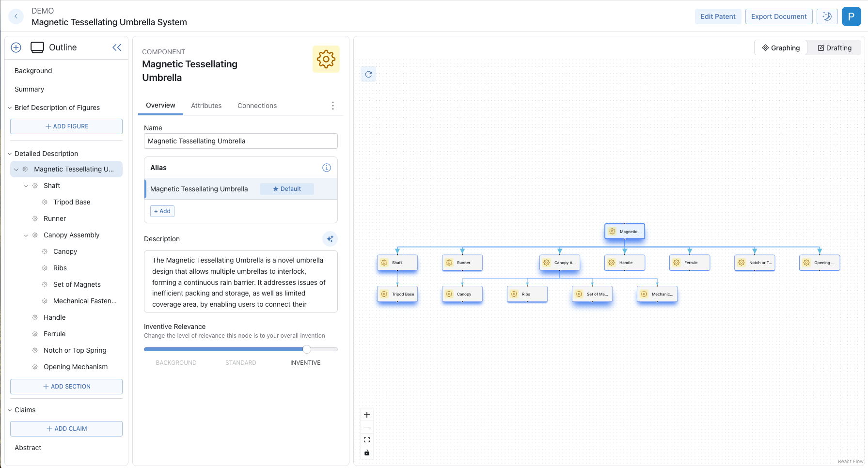This screenshot has width=868, height=468.
Task: Click ADD SECTION button
Action: click(66, 387)
